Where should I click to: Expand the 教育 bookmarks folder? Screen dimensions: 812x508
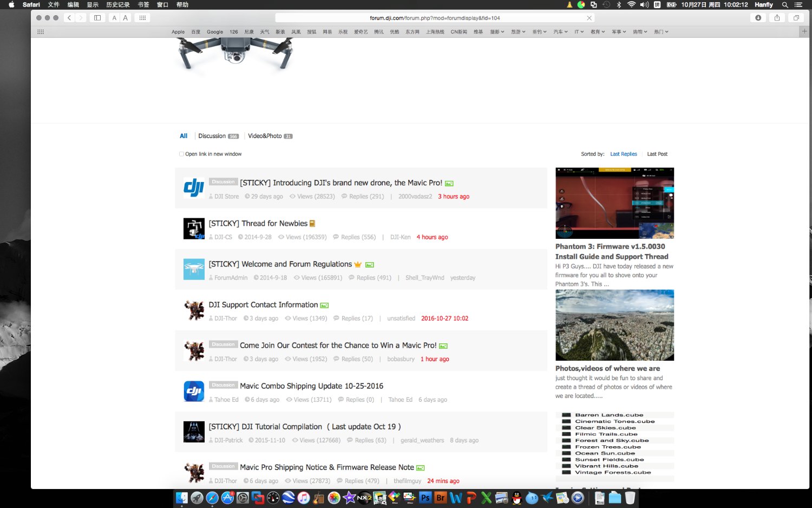598,32
